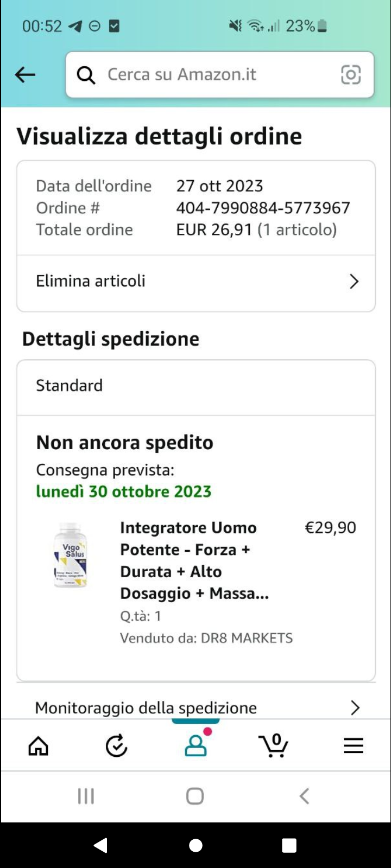Tap the magnifying glass search icon

coord(86,75)
